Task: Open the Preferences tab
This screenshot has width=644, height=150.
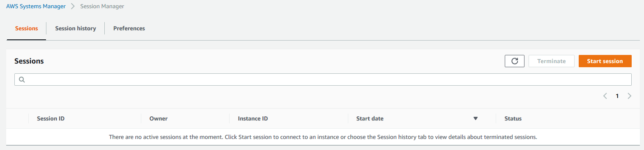Action: tap(129, 28)
